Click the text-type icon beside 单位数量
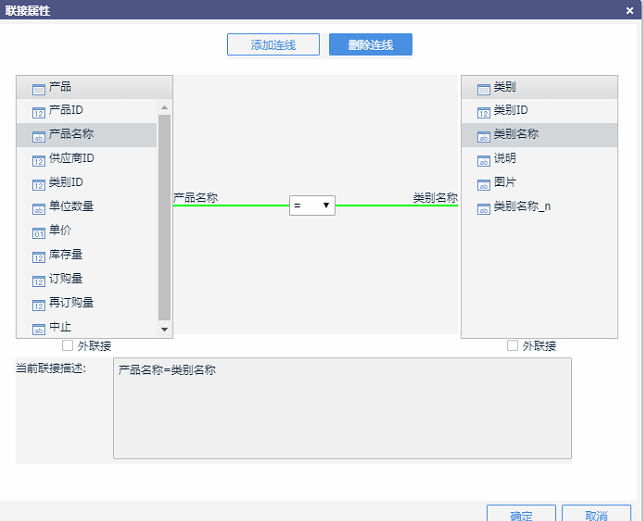The width and height of the screenshot is (643, 521). pyautogui.click(x=39, y=209)
